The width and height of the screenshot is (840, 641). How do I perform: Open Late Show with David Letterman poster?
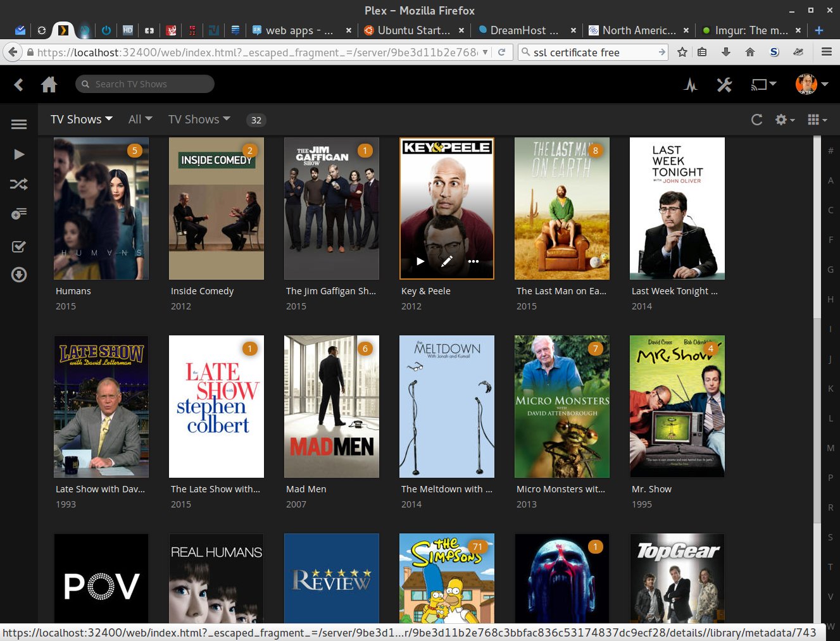point(101,406)
